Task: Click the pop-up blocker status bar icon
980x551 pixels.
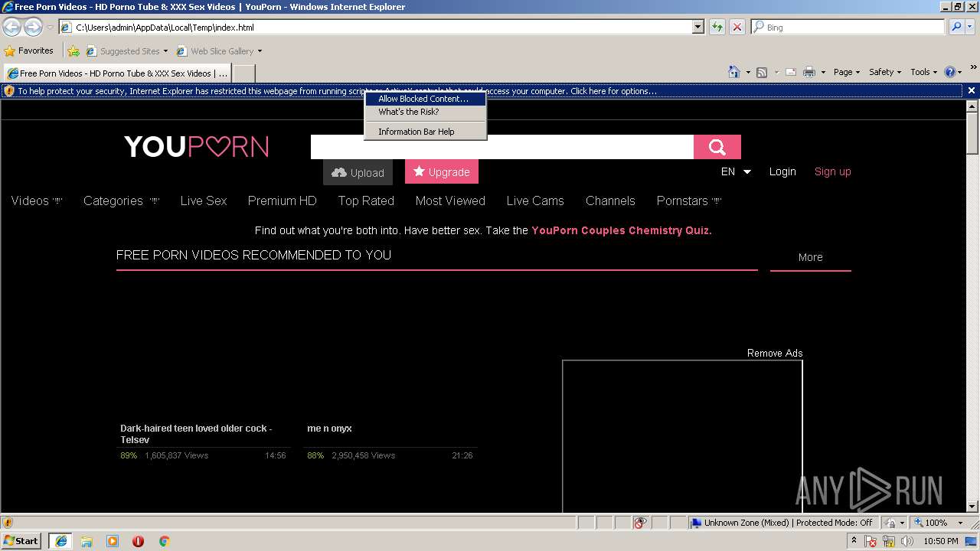Action: (x=640, y=523)
